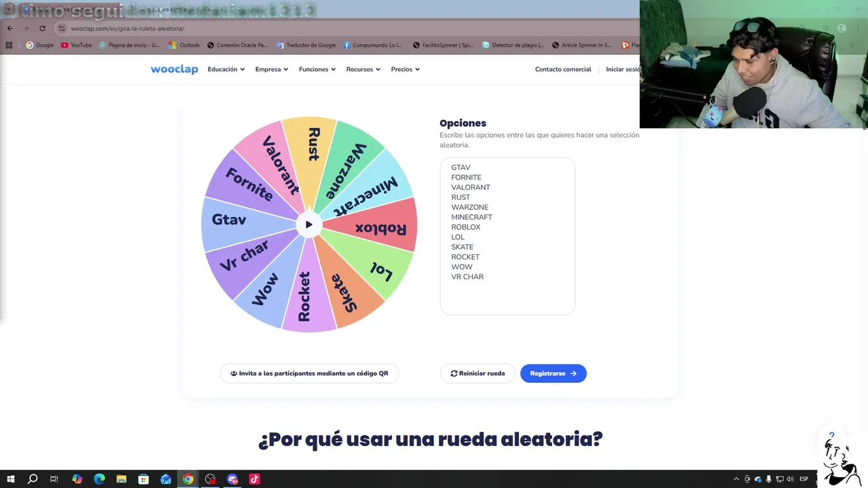Click Iniciar sesión link
The height and width of the screenshot is (488, 868).
point(623,69)
